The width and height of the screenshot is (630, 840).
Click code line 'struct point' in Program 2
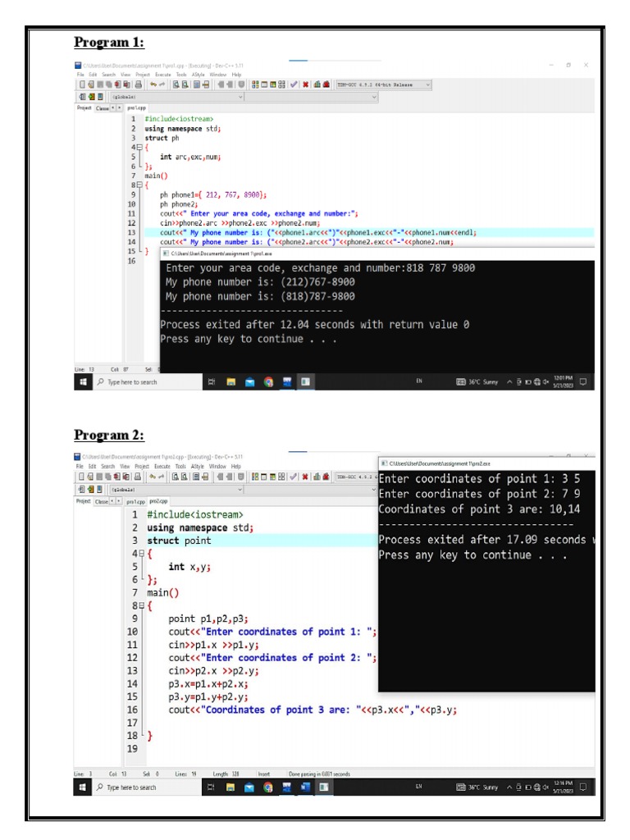(179, 541)
